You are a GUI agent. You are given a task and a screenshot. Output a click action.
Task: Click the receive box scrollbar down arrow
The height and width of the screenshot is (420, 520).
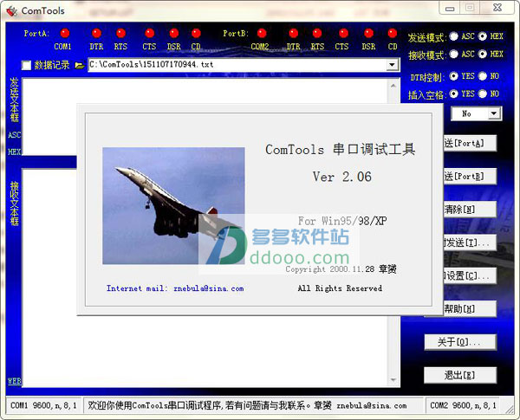(x=393, y=380)
